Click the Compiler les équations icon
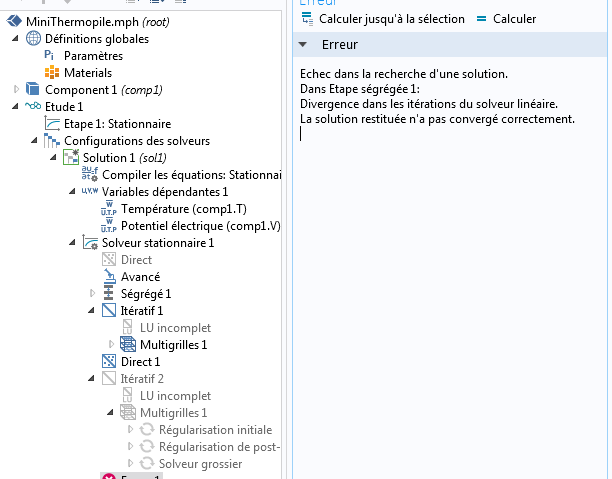 click(x=91, y=175)
